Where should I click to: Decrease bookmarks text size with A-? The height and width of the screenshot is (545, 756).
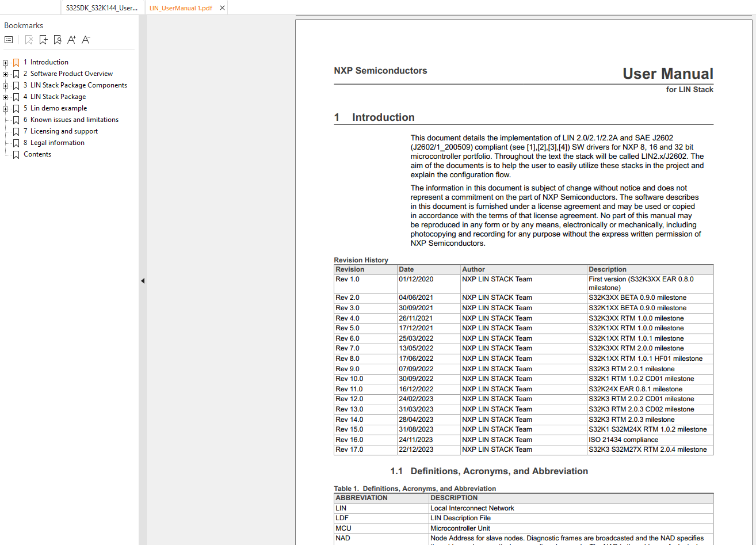point(86,39)
